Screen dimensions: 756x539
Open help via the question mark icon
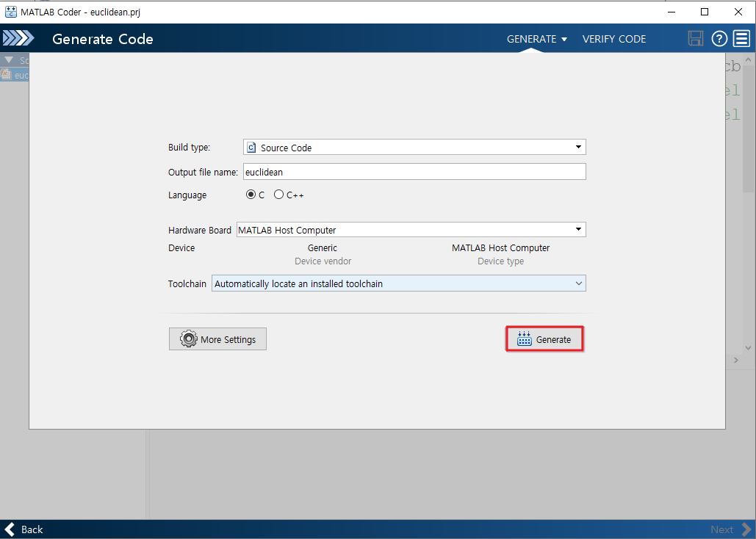(x=719, y=39)
